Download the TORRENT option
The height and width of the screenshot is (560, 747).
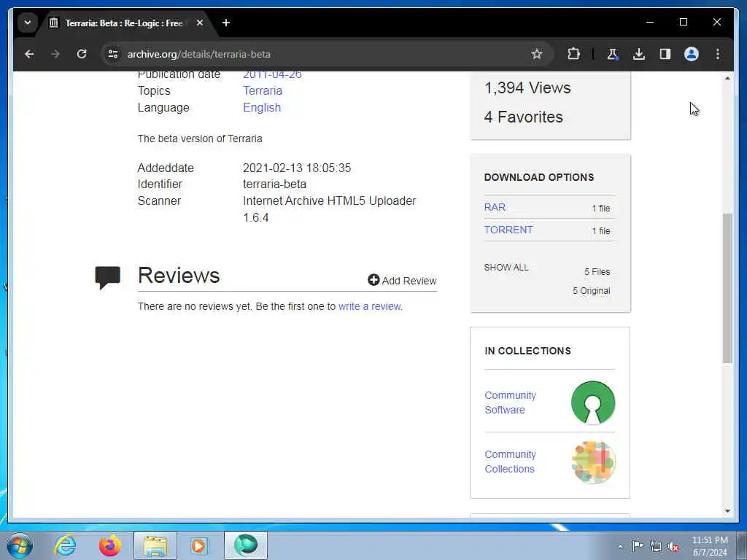pos(508,230)
